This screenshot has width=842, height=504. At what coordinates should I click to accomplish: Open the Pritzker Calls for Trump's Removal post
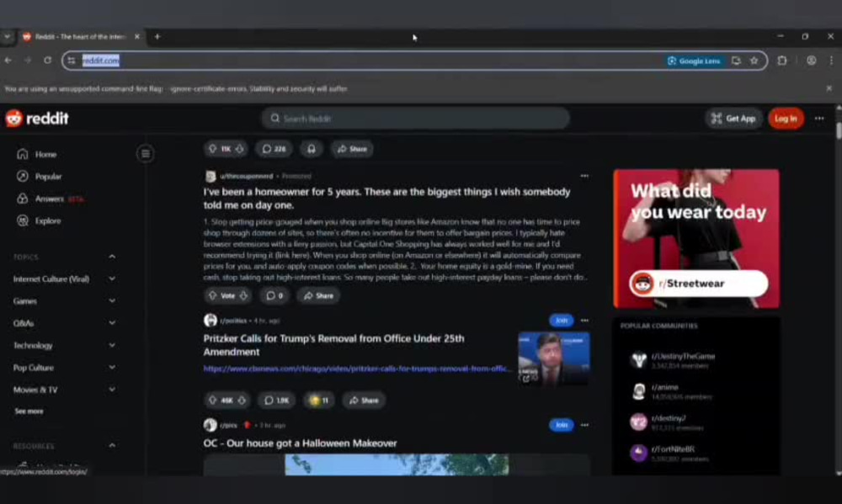(x=333, y=345)
